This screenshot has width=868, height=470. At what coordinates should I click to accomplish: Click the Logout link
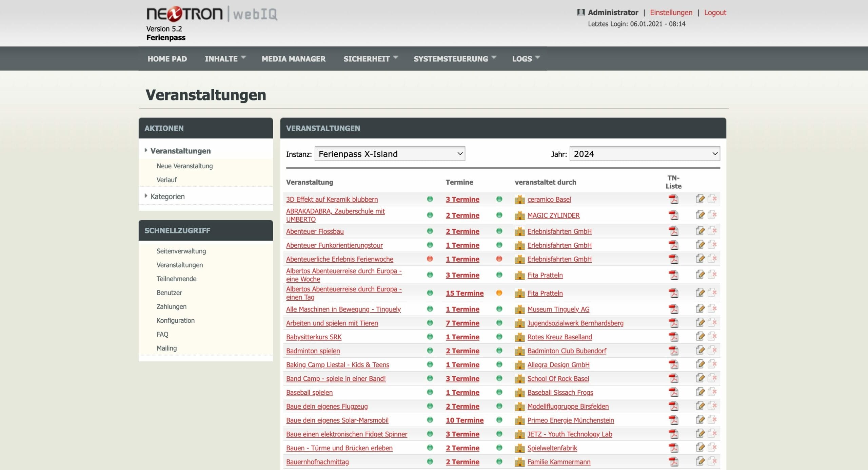tap(715, 13)
